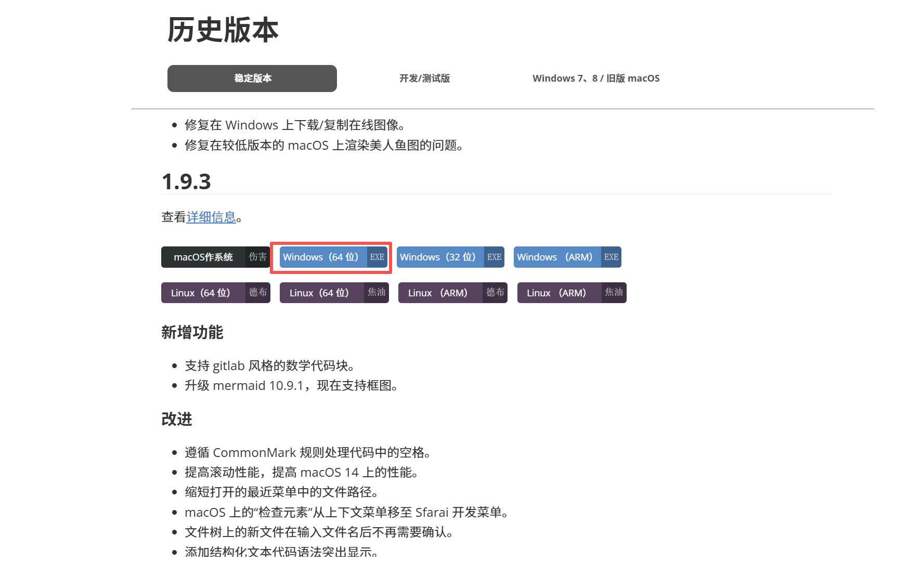Click the line 添加结构化文本代码语法突出显示

click(x=281, y=551)
